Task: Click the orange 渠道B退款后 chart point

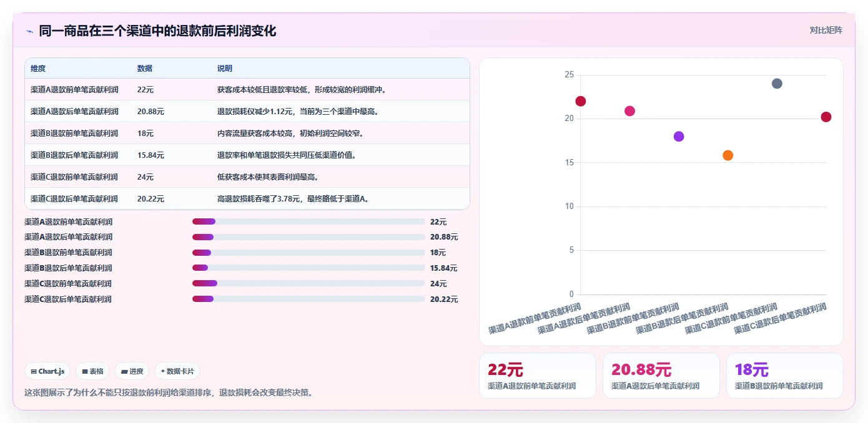Action: [728, 155]
